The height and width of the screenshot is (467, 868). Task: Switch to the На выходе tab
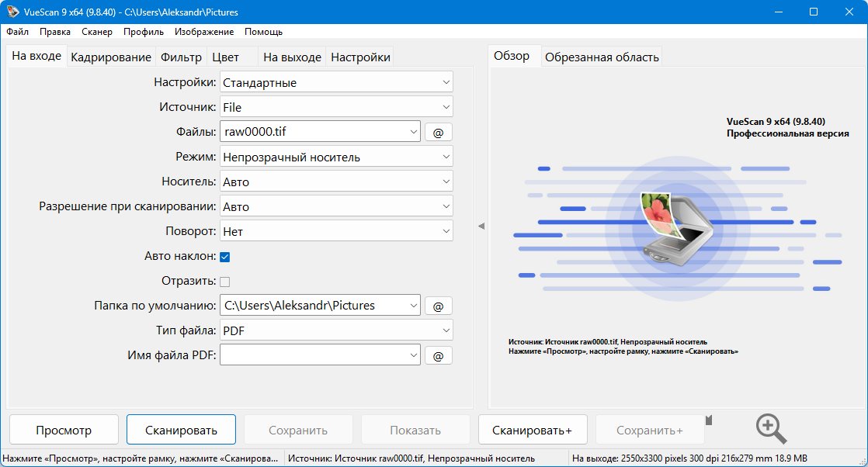point(292,57)
